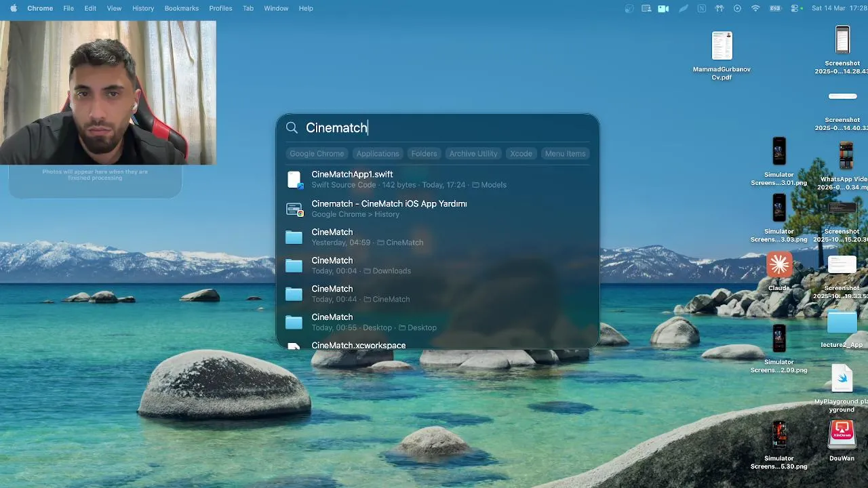Filter results by Applications
Viewport: 868px width, 488px height.
click(378, 153)
